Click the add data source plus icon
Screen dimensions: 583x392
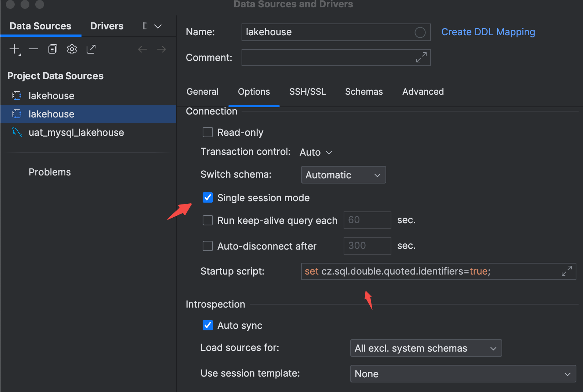pos(15,49)
